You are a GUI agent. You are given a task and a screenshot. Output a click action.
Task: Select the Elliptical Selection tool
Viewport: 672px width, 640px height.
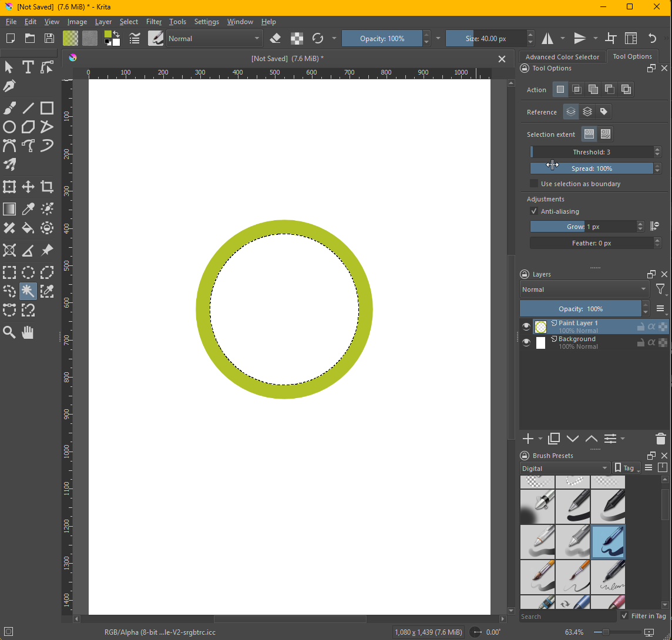coord(28,272)
